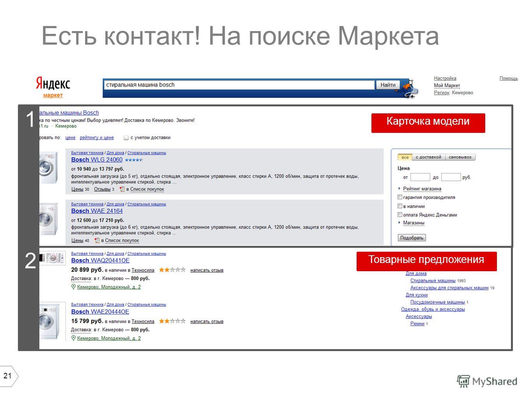532x399 pixels.
Task: Sort results by 'цене'
Action: click(x=71, y=138)
